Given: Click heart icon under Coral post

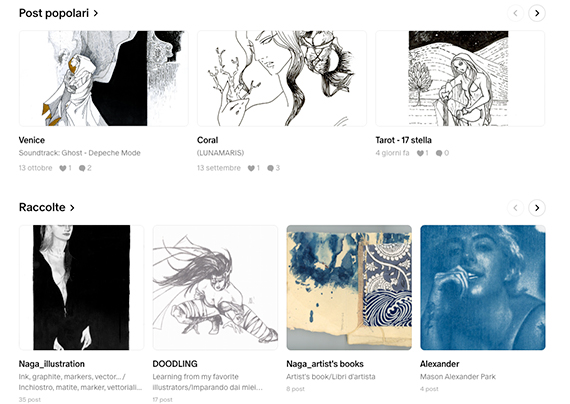Looking at the screenshot, I should (251, 168).
